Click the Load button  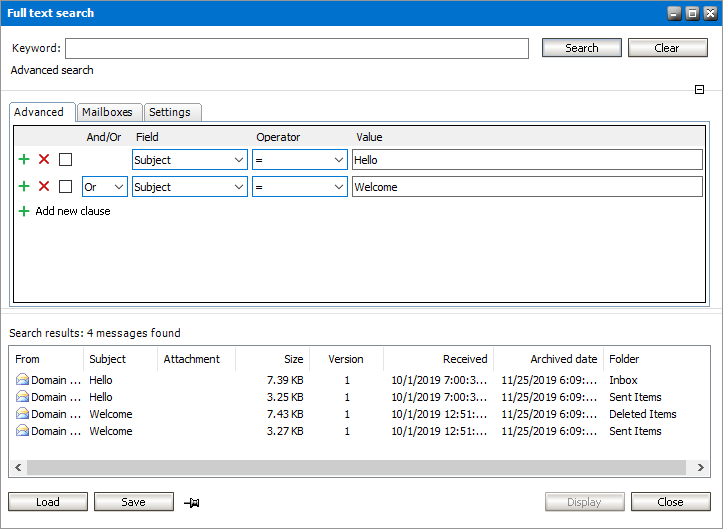48,502
